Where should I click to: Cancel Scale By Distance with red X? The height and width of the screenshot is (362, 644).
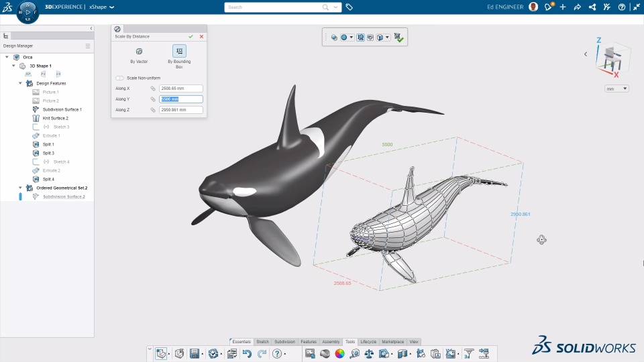(x=201, y=36)
